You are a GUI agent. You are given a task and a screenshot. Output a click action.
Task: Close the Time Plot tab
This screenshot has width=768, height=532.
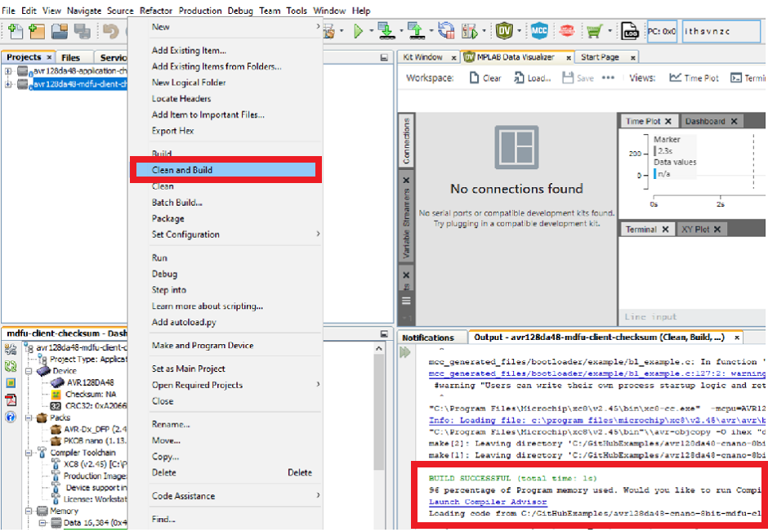pos(668,121)
